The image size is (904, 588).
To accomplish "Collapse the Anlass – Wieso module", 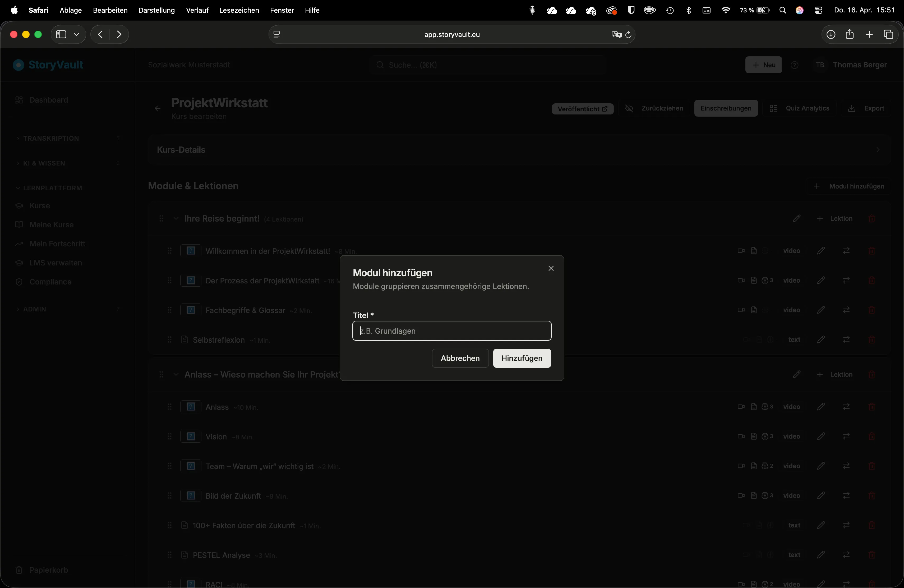I will [x=176, y=375].
